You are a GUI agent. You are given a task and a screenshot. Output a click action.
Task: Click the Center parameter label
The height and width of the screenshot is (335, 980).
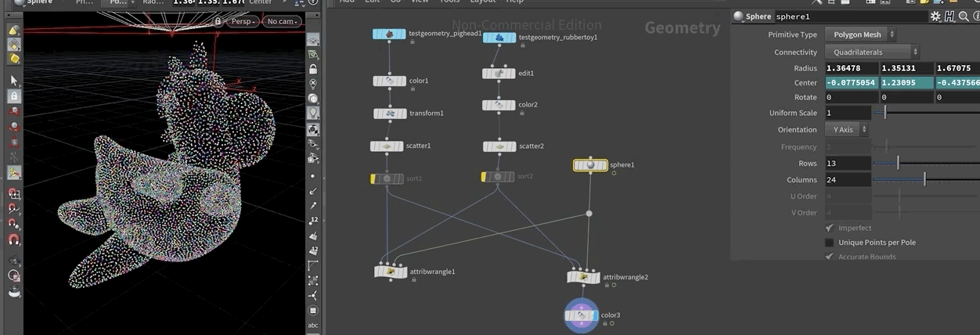pyautogui.click(x=805, y=83)
